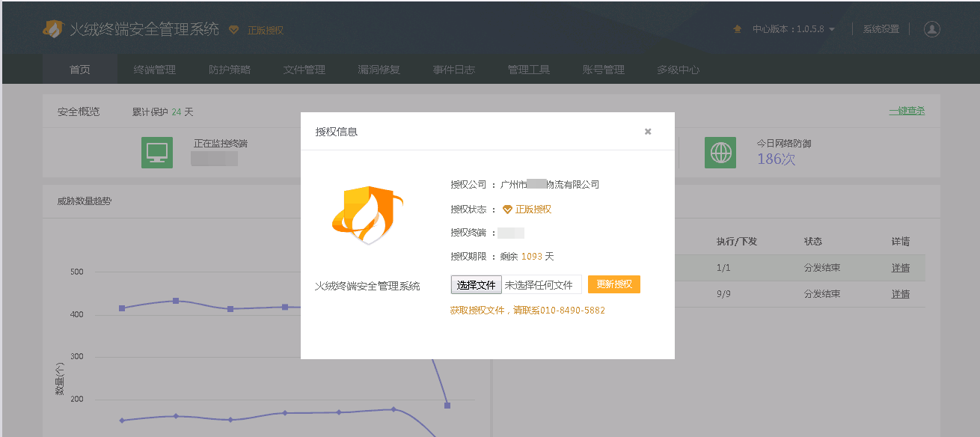
Task: Open the user account avatar icon
Action: click(x=931, y=29)
